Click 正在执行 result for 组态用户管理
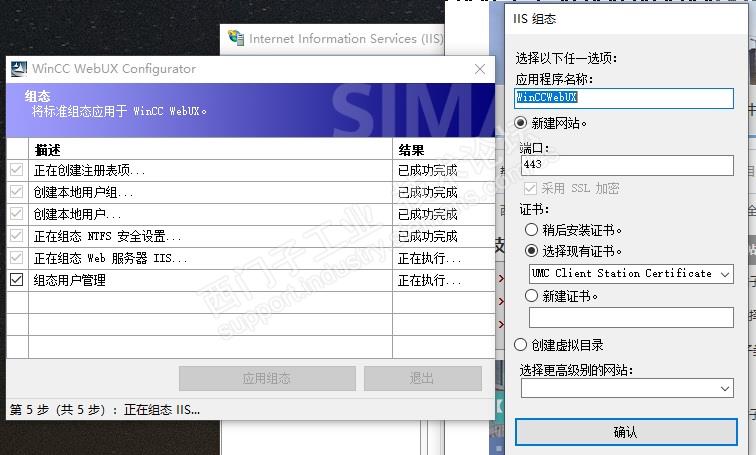The image size is (756, 455). (429, 280)
